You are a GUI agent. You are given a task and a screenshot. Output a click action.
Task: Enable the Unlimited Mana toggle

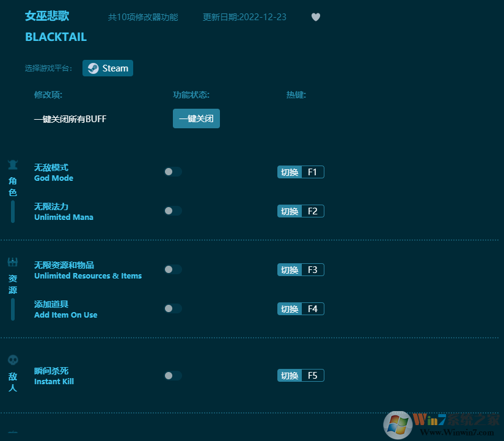173,211
